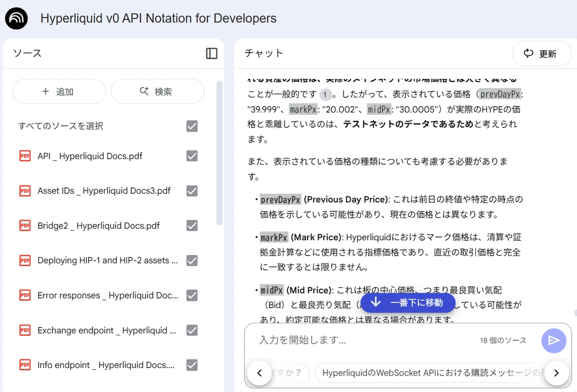
Task: Open Asset IDs _ Hyperliquid Docs3.pdf source
Action: click(x=104, y=191)
